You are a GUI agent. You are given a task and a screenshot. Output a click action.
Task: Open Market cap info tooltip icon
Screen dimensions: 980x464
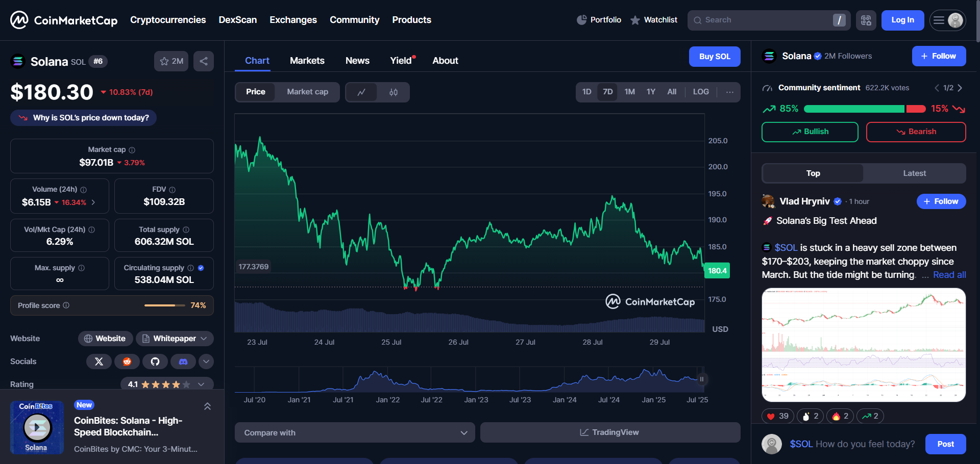tap(132, 150)
